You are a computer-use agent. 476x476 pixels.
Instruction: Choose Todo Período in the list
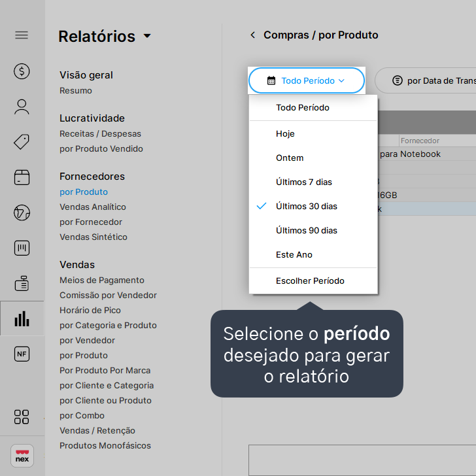(313, 108)
